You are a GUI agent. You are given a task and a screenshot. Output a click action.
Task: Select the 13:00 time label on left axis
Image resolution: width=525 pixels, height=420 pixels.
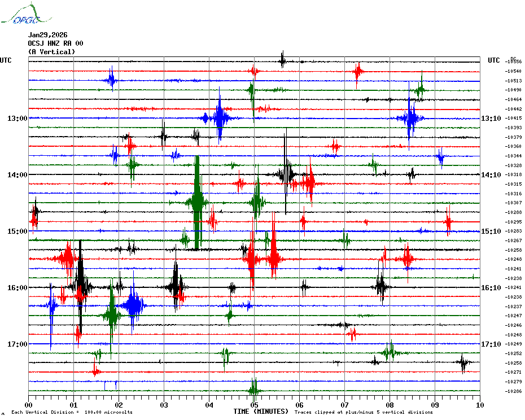click(17, 119)
